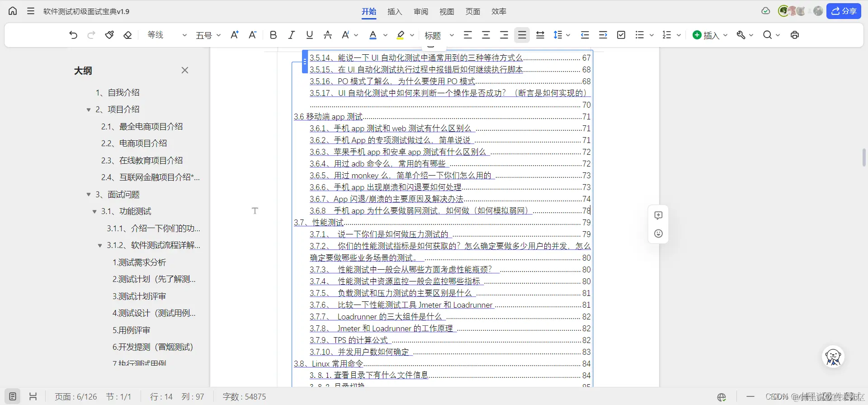Screen dimensions: 868x405
Task: Increase font size
Action: (x=234, y=35)
